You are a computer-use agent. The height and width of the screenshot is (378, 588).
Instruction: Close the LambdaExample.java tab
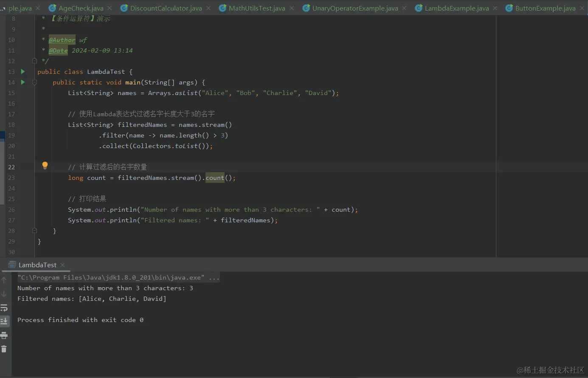click(x=495, y=8)
